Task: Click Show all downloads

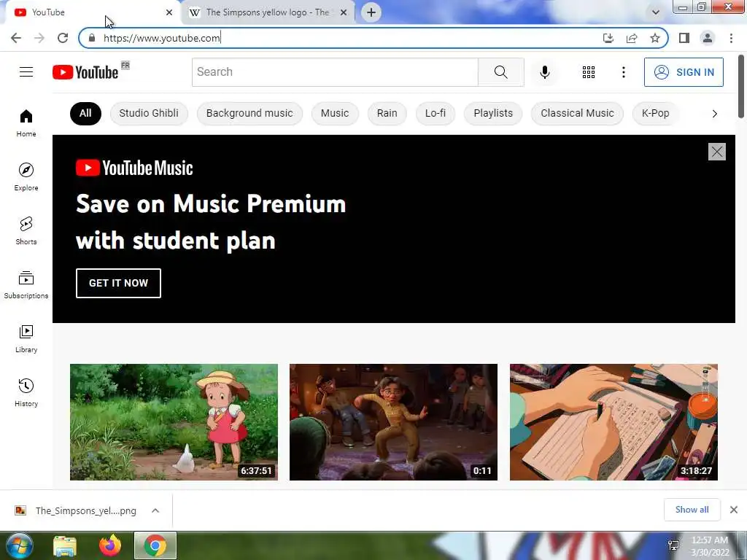Action: 692,510
